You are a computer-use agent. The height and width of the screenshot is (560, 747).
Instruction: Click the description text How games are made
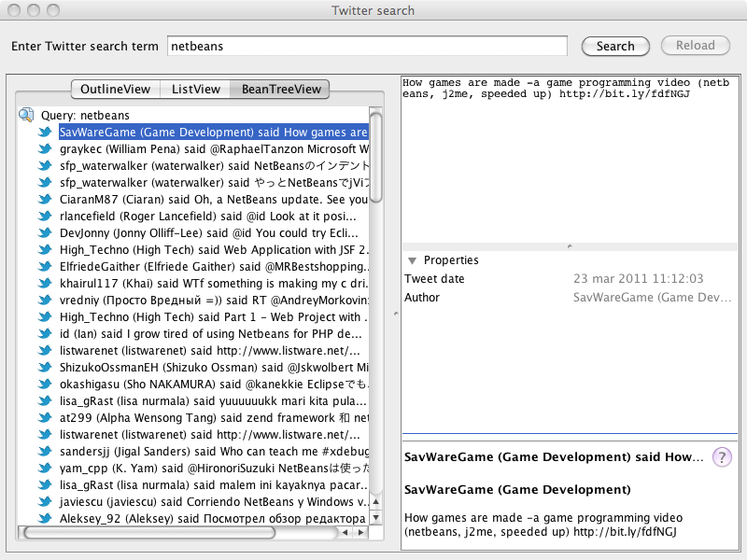point(543,525)
